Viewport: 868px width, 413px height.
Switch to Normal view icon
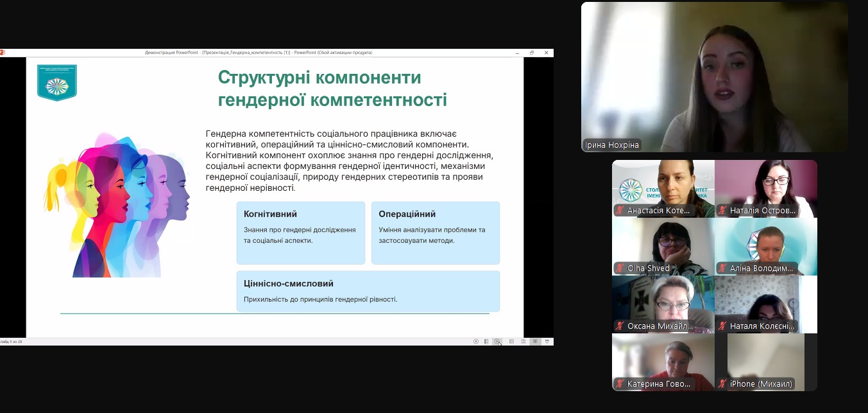(x=511, y=341)
